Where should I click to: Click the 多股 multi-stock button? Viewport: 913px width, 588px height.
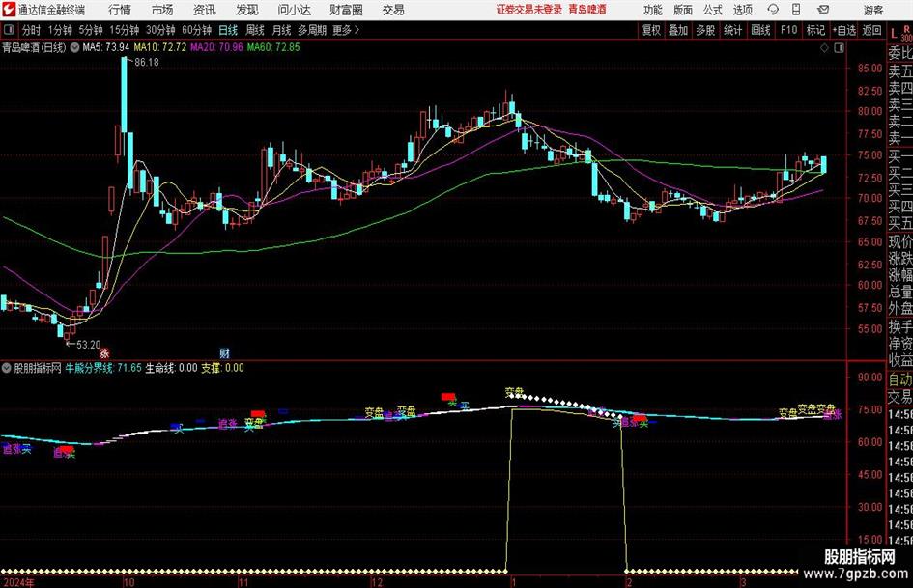[x=705, y=30]
